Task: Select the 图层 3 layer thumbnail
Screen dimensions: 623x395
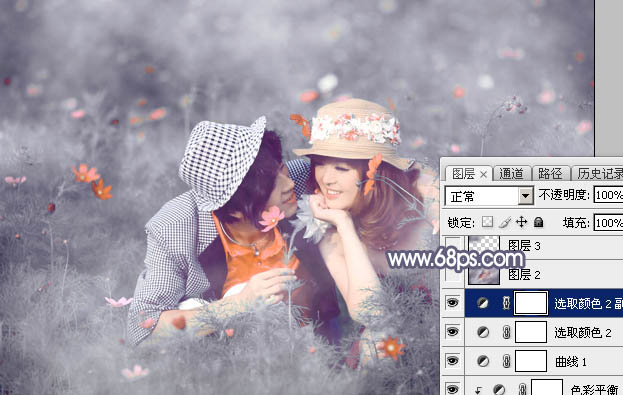Action: pyautogui.click(x=484, y=244)
